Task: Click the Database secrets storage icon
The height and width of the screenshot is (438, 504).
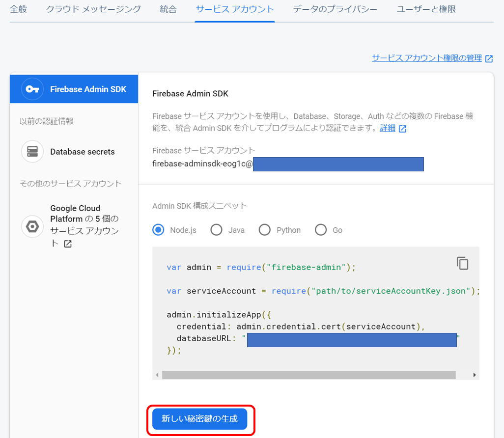Action: click(32, 151)
